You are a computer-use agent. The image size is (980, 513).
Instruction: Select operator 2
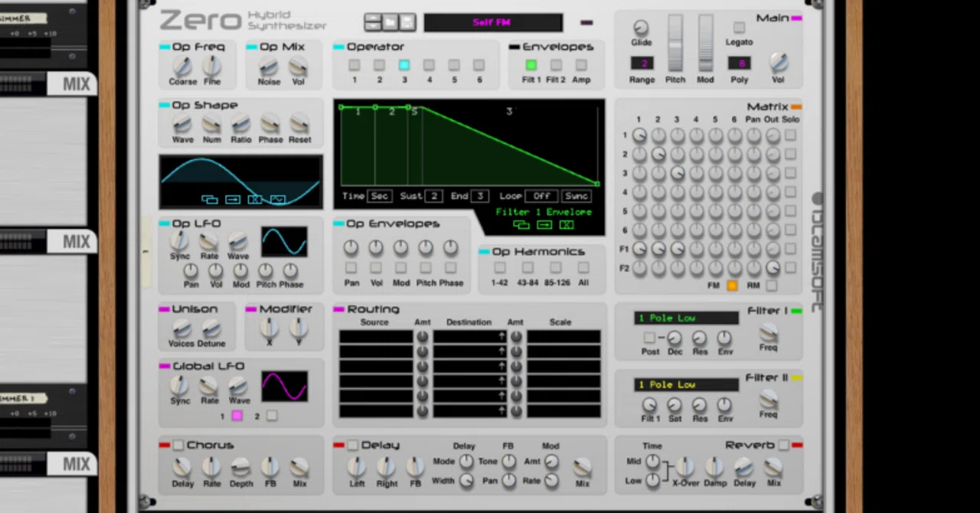[x=379, y=66]
